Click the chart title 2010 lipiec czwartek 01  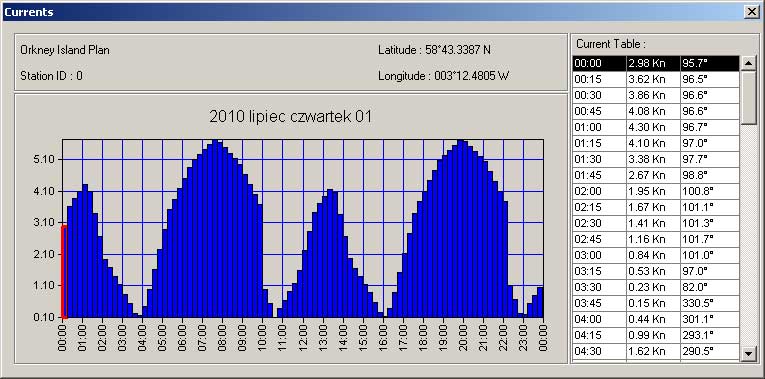(290, 117)
